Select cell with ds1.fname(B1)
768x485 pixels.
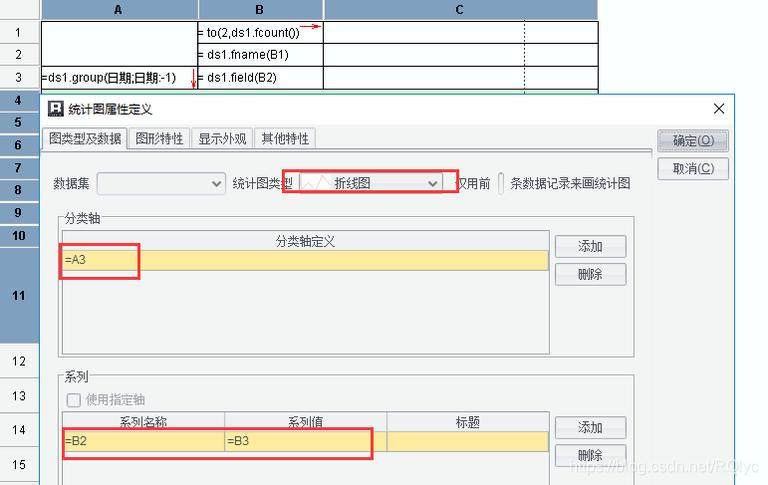pyautogui.click(x=261, y=55)
